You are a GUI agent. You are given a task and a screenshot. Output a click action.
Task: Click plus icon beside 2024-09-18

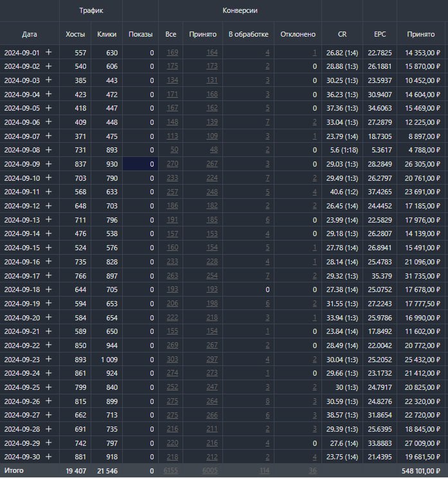[x=48, y=289]
